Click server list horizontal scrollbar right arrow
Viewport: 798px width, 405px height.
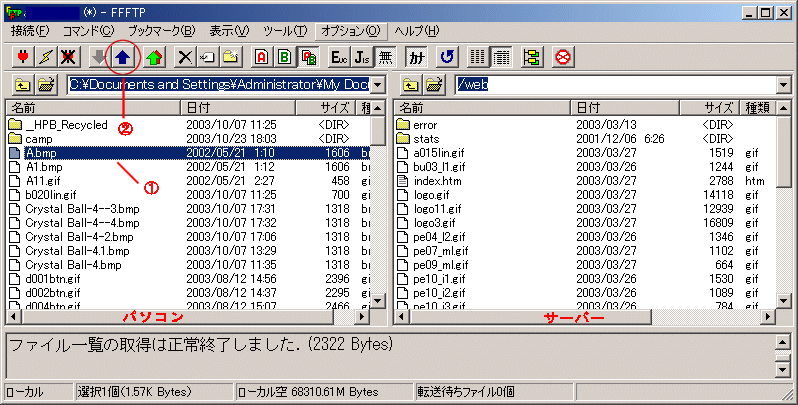point(770,316)
